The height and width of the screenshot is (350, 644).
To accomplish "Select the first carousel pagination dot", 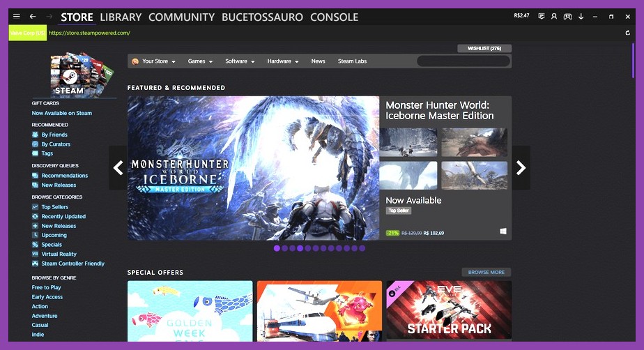I will (x=277, y=248).
